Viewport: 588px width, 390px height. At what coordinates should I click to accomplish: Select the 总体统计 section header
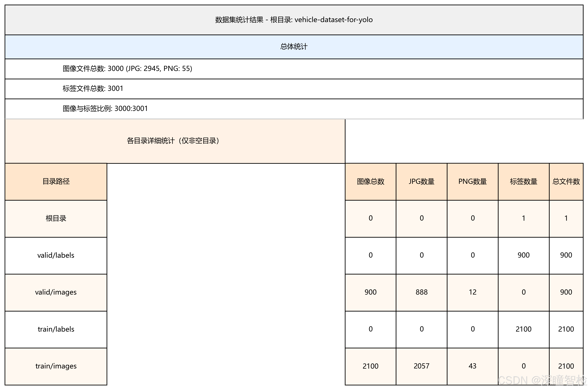coord(294,47)
